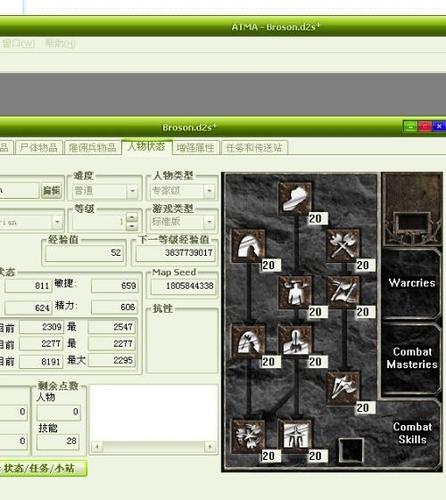446x500 pixels.
Task: Expand the 游戏类型 dropdown
Action: tap(210, 221)
